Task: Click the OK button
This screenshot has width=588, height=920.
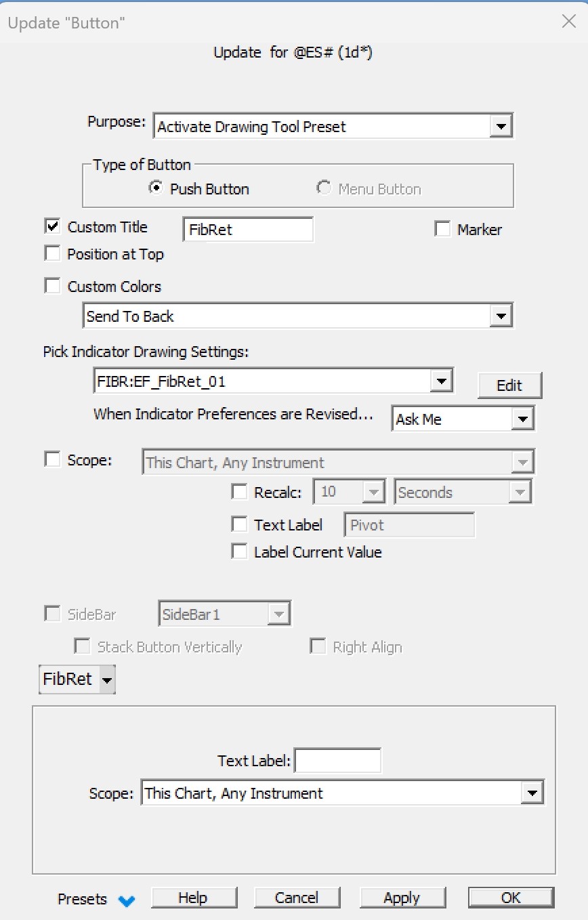Action: [511, 898]
